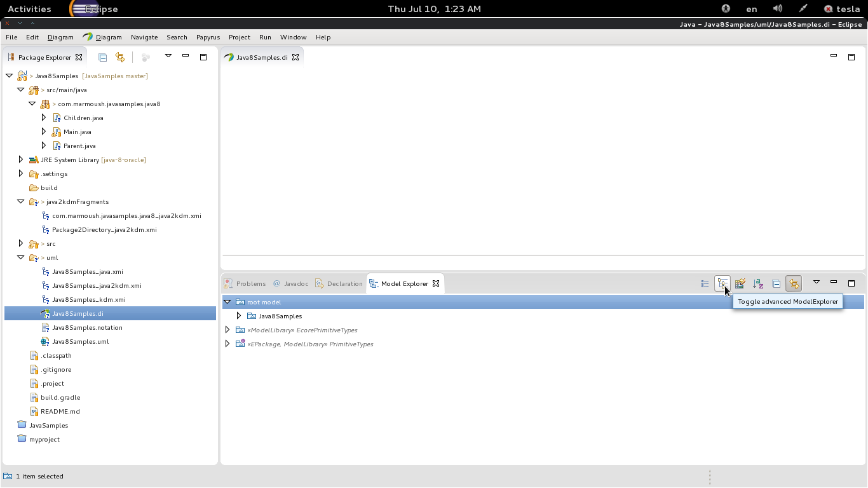
Task: Toggle advanced ModelExplorer button
Action: pos(722,283)
